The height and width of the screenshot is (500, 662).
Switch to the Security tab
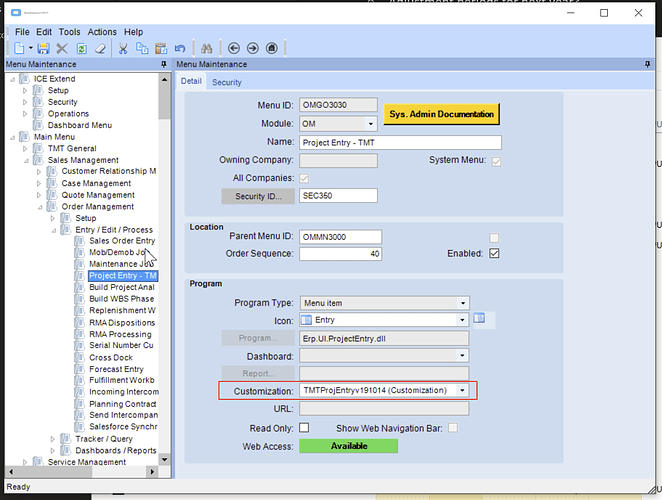tap(227, 82)
